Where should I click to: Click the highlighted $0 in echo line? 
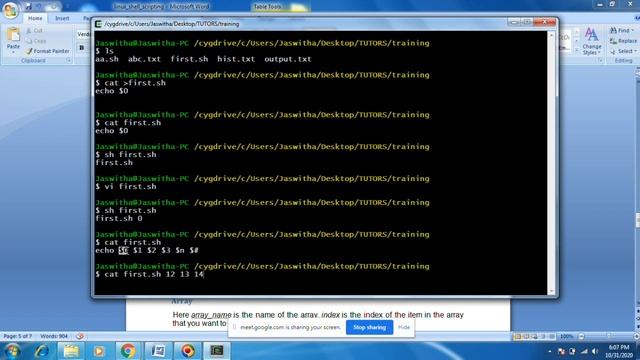(123, 250)
